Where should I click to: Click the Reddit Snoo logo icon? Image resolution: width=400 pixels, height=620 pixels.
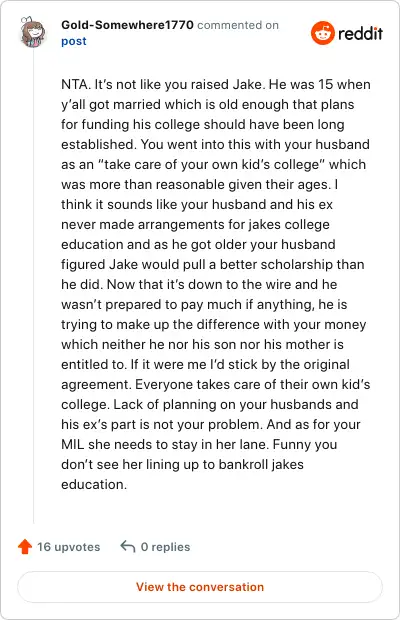[323, 33]
